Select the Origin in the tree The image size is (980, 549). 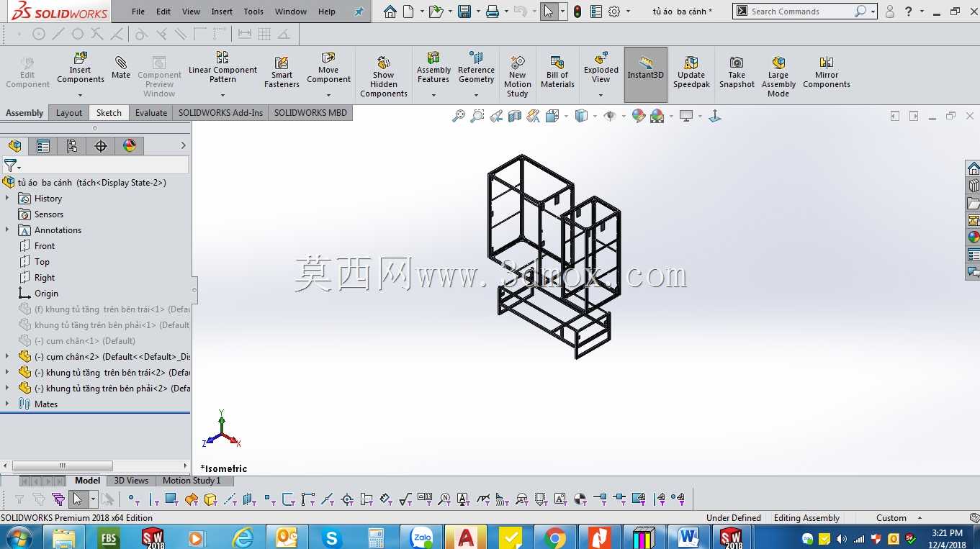(46, 294)
